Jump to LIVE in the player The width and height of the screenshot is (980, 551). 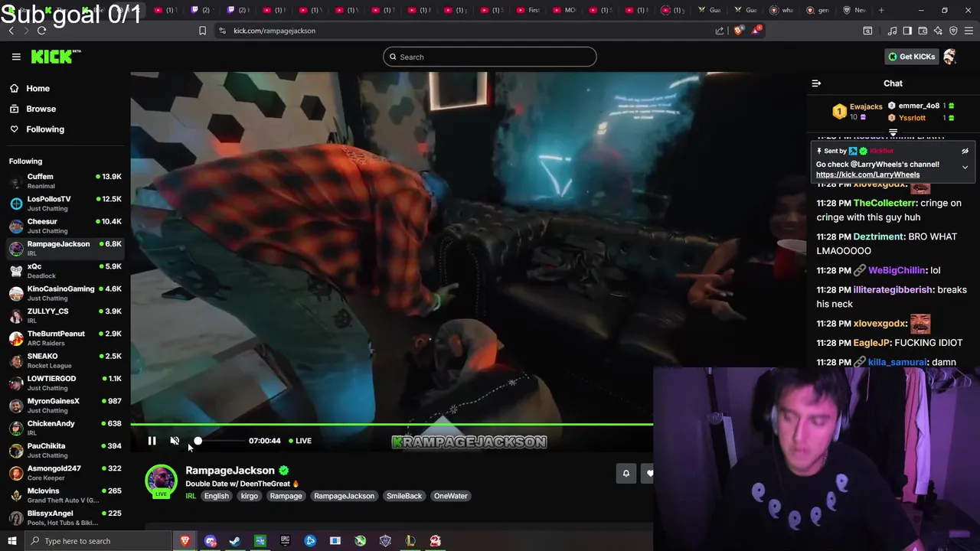pos(300,441)
